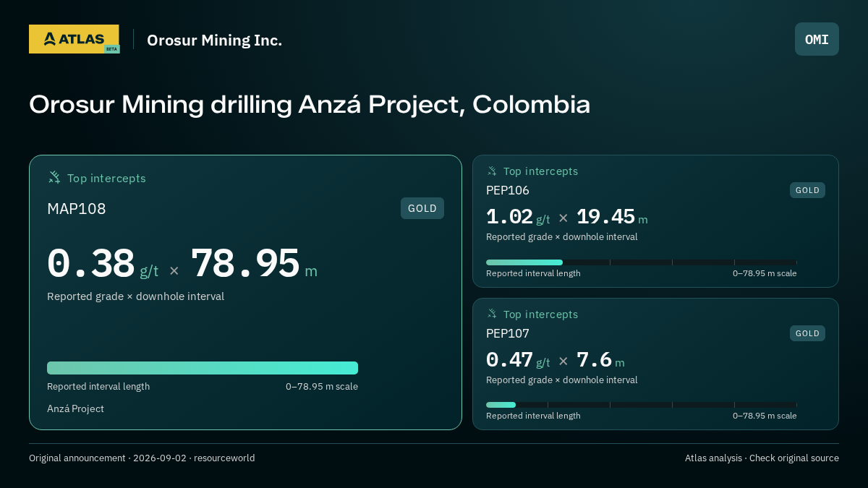Click '0–78.95 m scale' in PEP106 card

[x=765, y=273]
